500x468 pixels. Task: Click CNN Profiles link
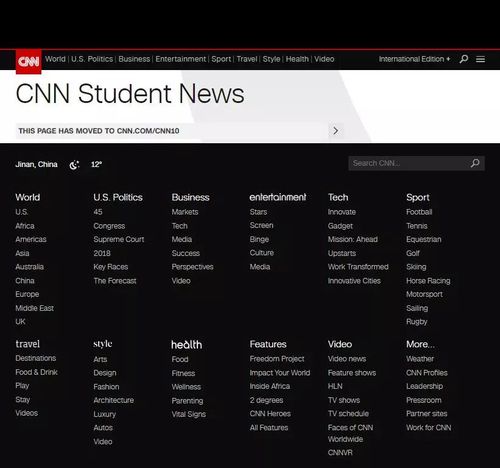click(x=427, y=373)
